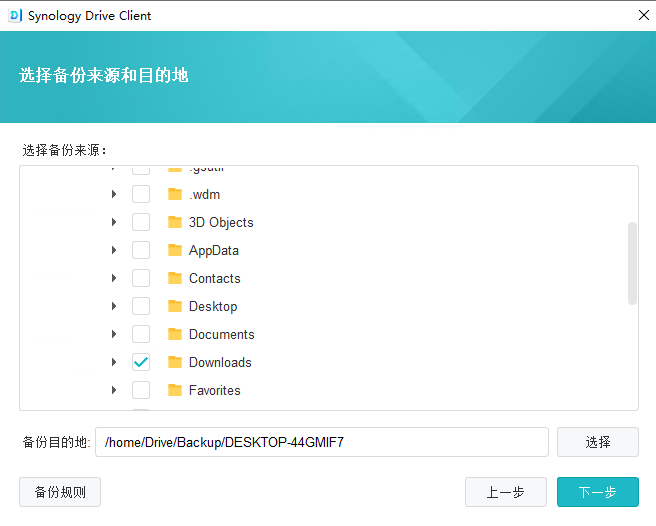Select the Favorites folder name
The height and width of the screenshot is (526, 656).
[x=215, y=390]
